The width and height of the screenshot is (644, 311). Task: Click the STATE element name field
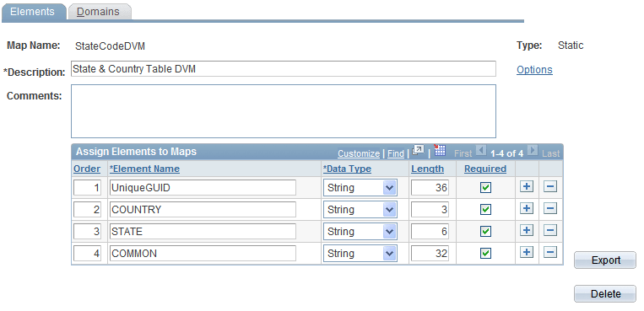click(x=203, y=232)
